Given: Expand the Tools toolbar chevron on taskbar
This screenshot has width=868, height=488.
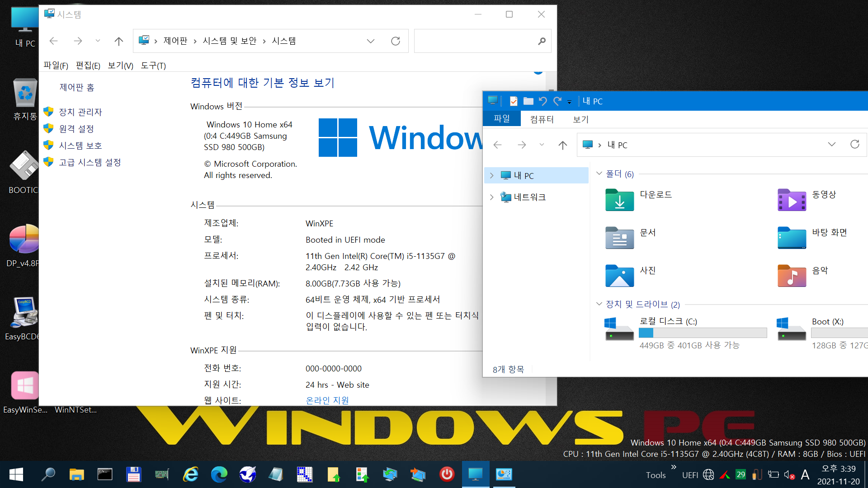Looking at the screenshot, I should click(674, 467).
